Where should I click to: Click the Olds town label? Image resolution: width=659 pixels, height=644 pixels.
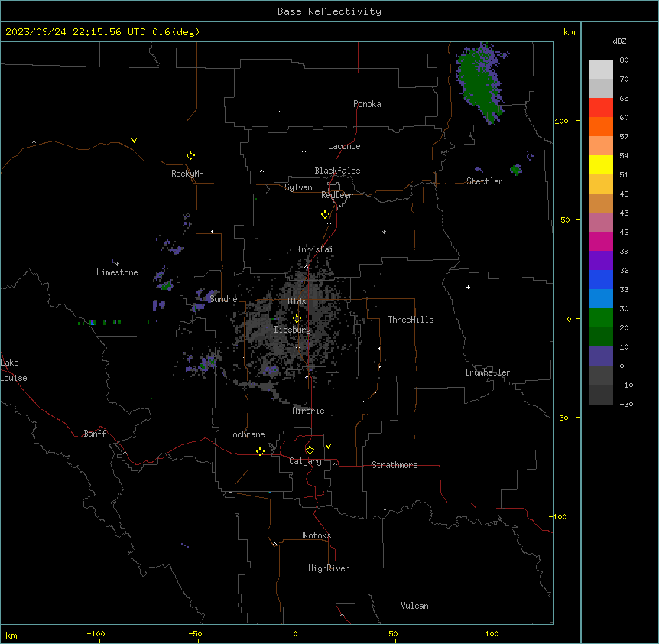[x=297, y=301]
